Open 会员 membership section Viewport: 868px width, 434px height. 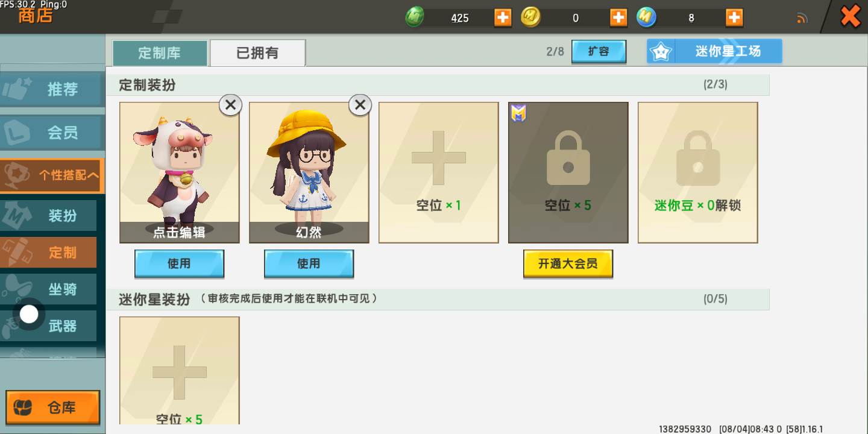(x=52, y=133)
